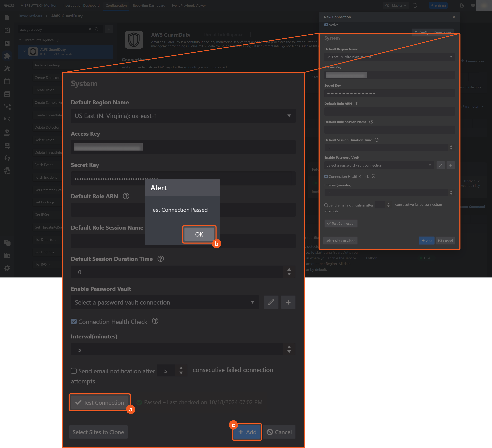The width and height of the screenshot is (492, 448).
Task: Increase Interval minutes using the stepper arrow
Action: tap(289, 347)
